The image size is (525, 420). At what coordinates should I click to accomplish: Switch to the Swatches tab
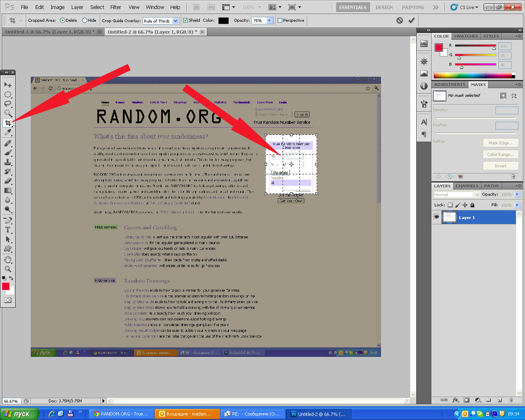[x=466, y=36]
